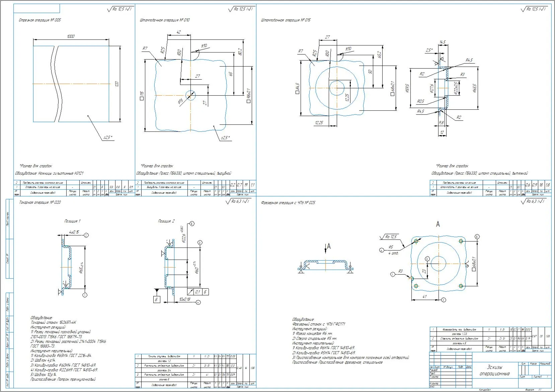Select the ø59,5 diameter on the section view
555x392 pixels.
pyautogui.click(x=408, y=88)
